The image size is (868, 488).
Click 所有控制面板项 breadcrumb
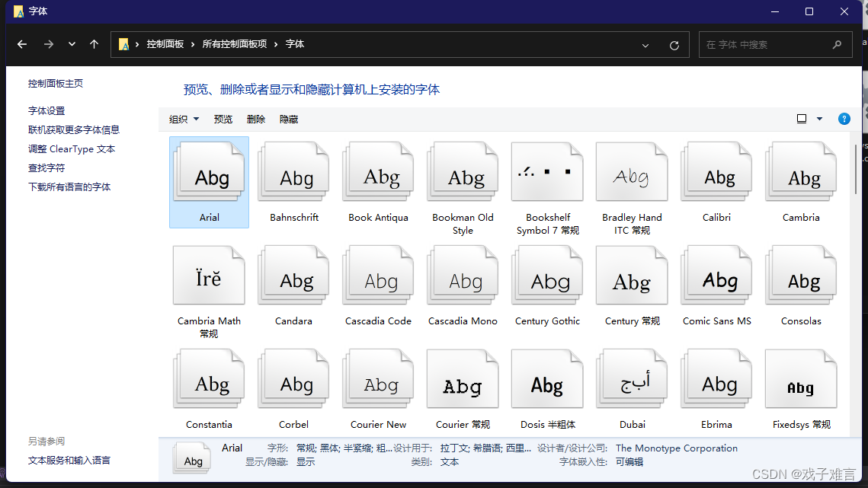[235, 44]
